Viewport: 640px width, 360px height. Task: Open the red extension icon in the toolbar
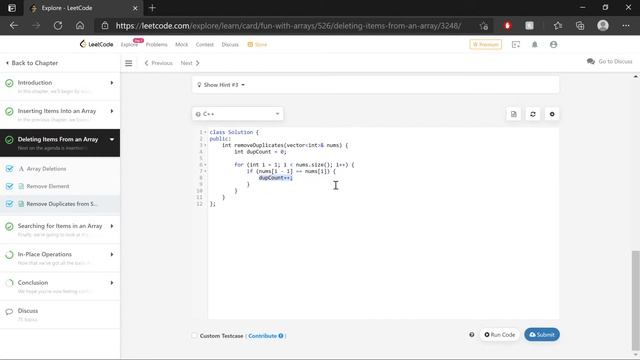point(507,26)
